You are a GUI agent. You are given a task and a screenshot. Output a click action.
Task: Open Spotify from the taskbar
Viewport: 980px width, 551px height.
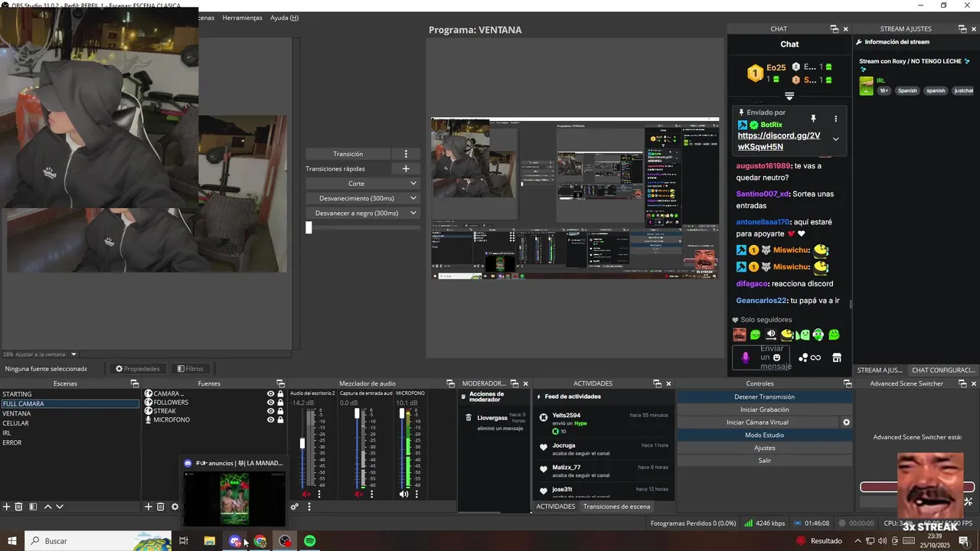309,541
